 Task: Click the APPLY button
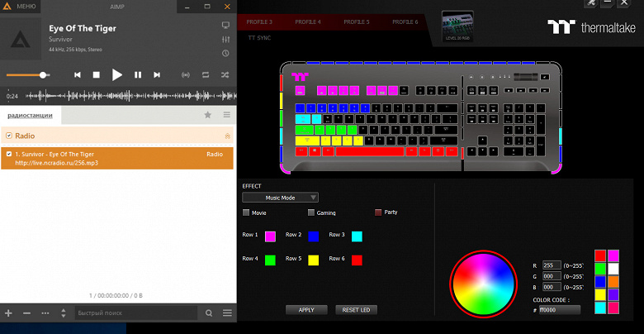coord(306,310)
